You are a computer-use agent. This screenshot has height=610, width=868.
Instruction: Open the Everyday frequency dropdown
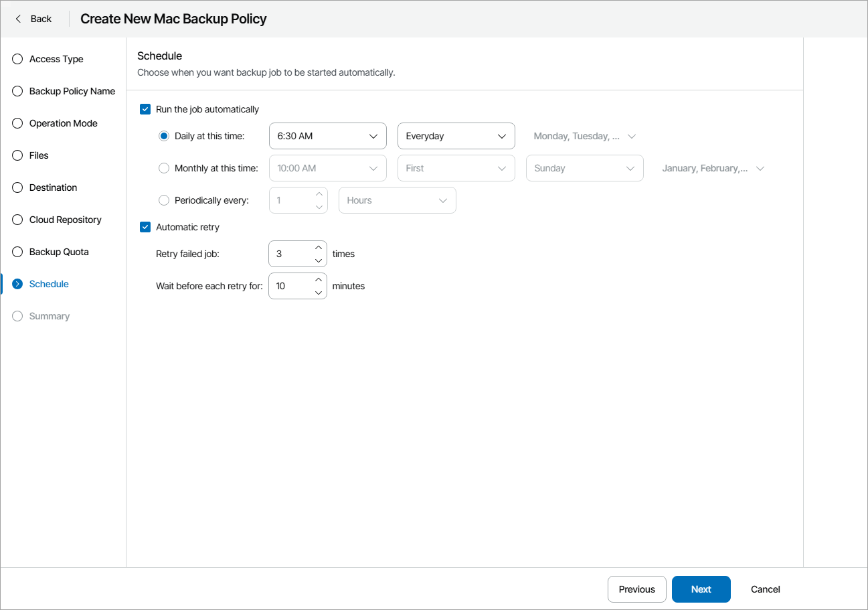pyautogui.click(x=456, y=135)
